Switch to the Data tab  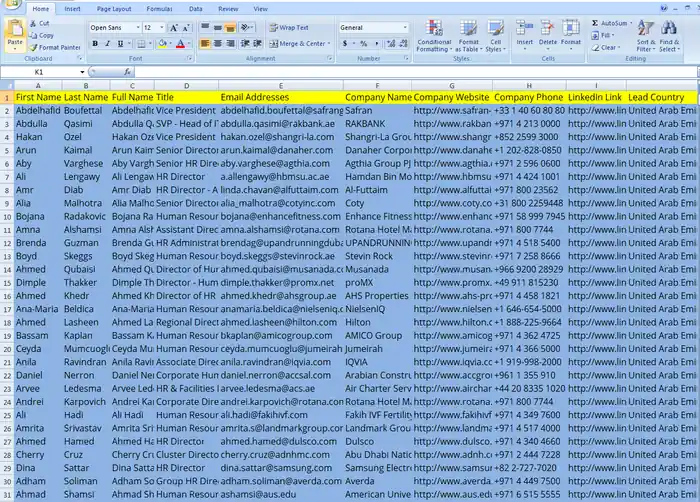pos(196,9)
